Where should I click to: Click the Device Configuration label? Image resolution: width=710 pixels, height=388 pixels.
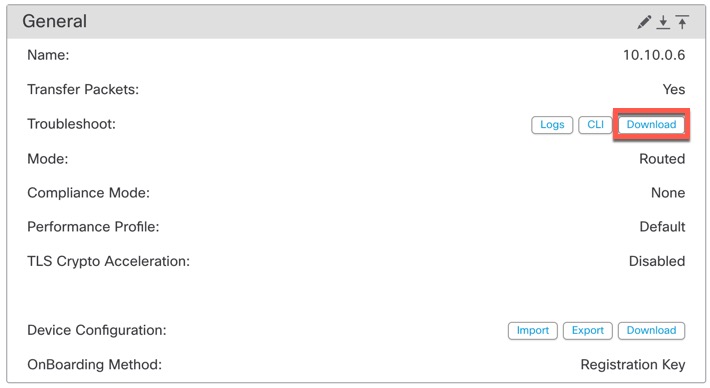click(x=97, y=331)
